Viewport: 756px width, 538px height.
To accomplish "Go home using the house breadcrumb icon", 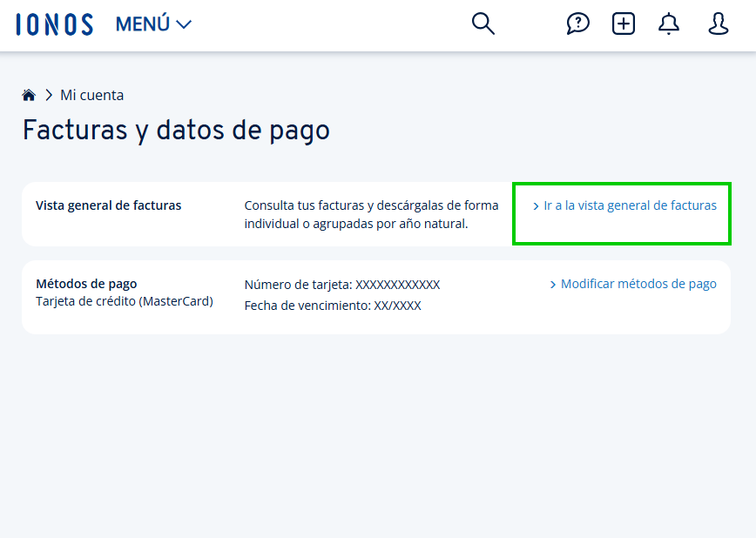I will click(x=29, y=94).
